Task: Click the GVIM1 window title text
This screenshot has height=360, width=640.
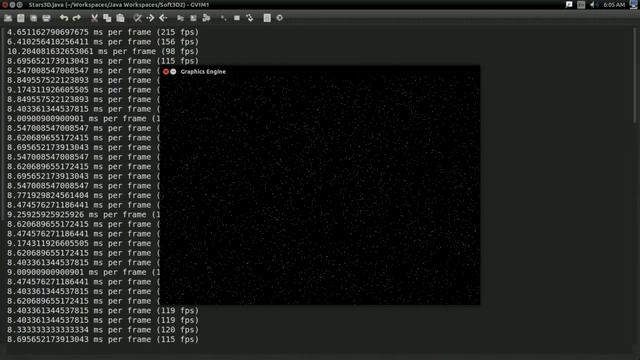Action: [x=118, y=4]
